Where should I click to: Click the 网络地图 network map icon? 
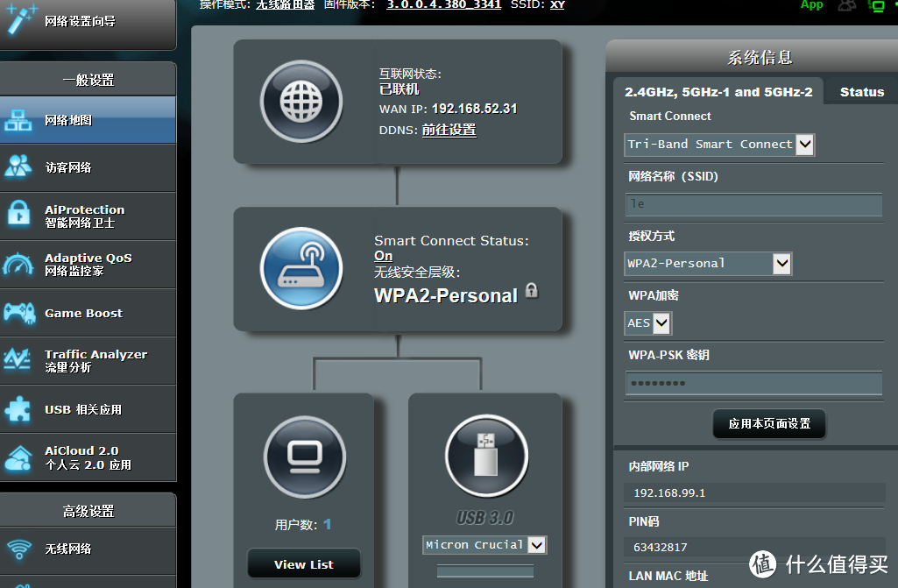[18, 120]
